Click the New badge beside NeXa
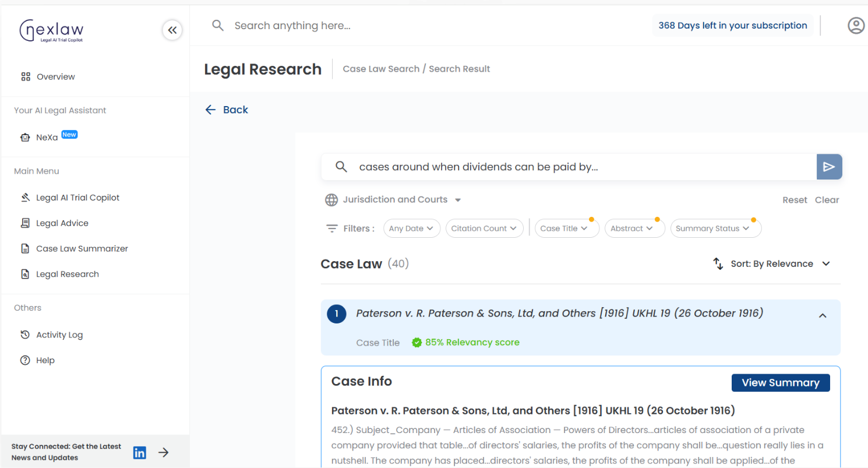Screen dimensions: 868x468 tap(69, 135)
